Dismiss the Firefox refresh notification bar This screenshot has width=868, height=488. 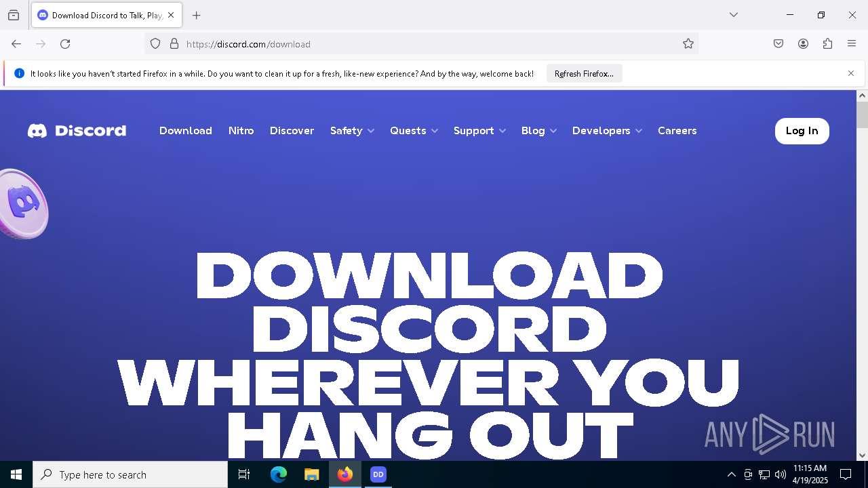pyautogui.click(x=851, y=73)
